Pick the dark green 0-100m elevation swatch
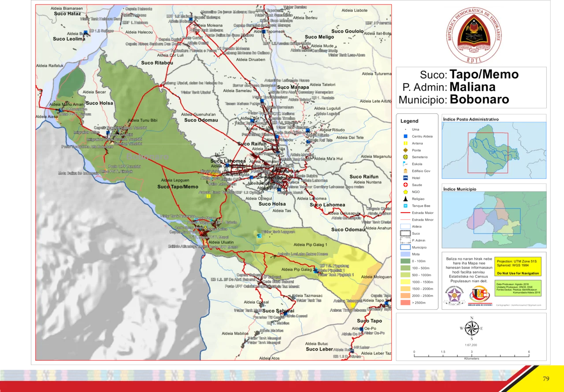This screenshot has width=564, height=392. click(405, 261)
